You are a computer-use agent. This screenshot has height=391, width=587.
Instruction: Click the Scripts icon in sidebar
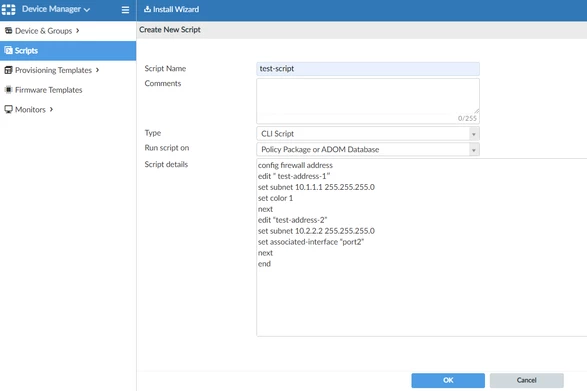tap(8, 50)
